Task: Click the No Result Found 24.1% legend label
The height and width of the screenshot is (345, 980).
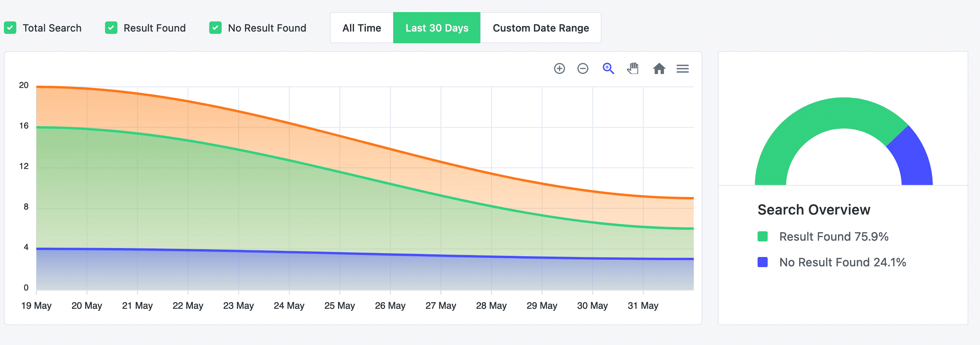Action: [x=842, y=262]
